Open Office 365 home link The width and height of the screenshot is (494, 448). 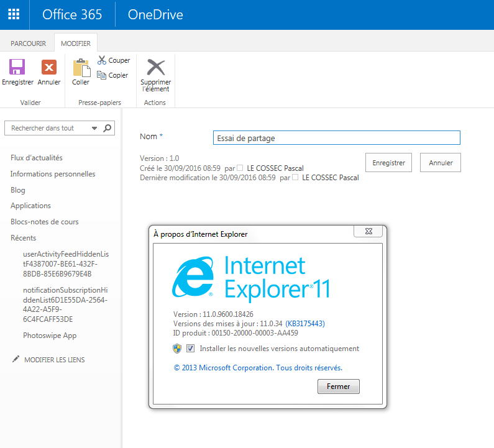(x=72, y=15)
